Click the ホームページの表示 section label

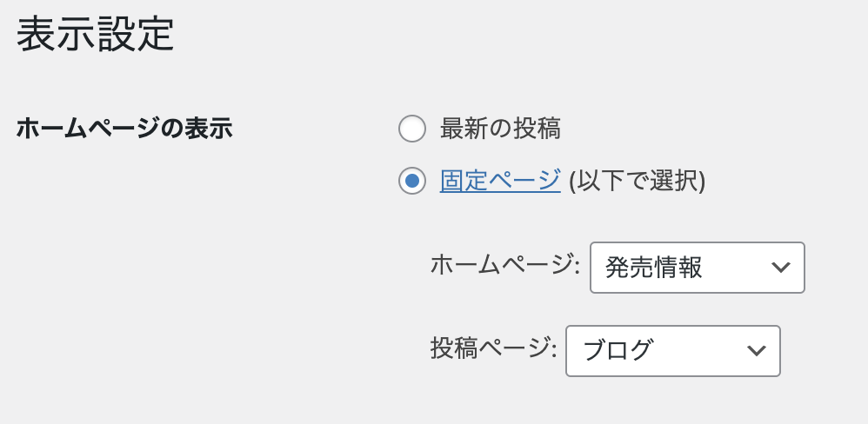point(124,129)
